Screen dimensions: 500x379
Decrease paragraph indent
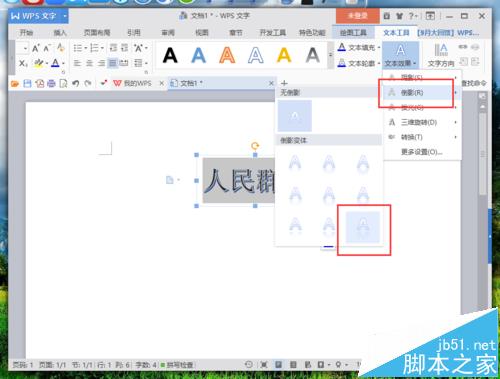pyautogui.click(x=113, y=48)
